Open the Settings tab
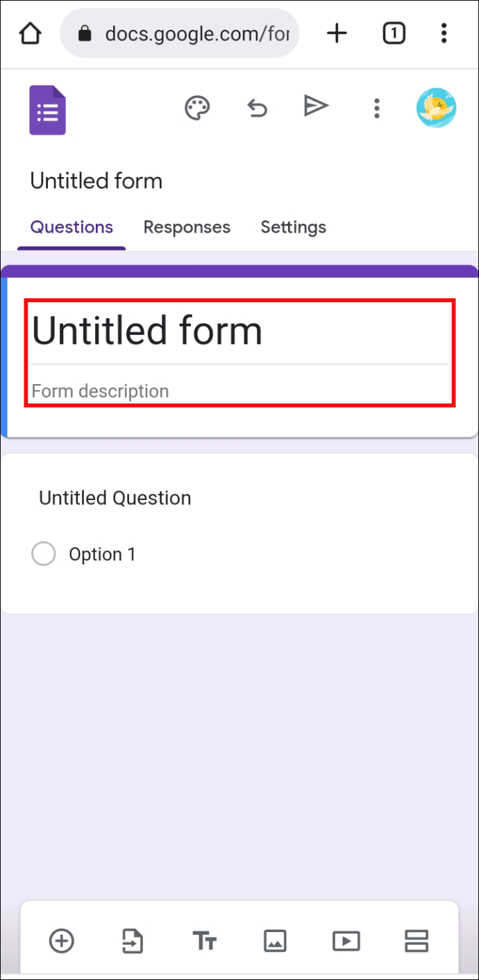 [293, 227]
